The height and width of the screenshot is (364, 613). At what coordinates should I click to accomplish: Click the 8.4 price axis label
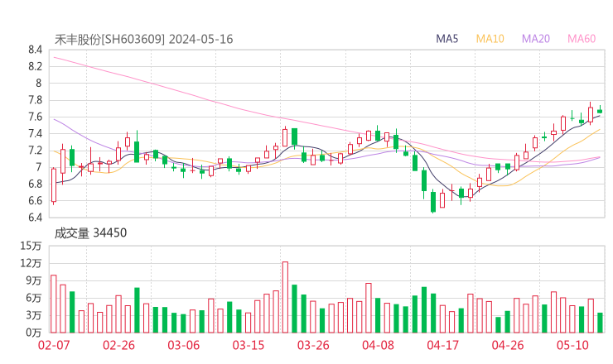pos(35,50)
